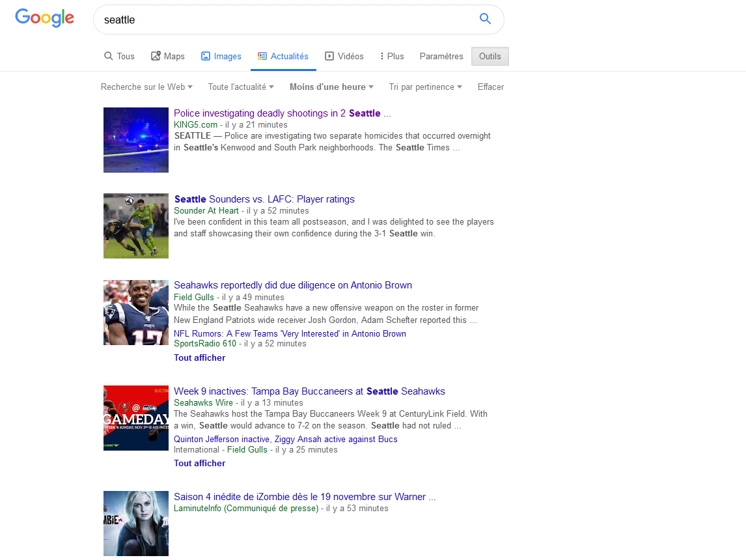The height and width of the screenshot is (560, 746).
Task: Open Seattle Sounders vs. LAFC headline
Action: [x=264, y=199]
